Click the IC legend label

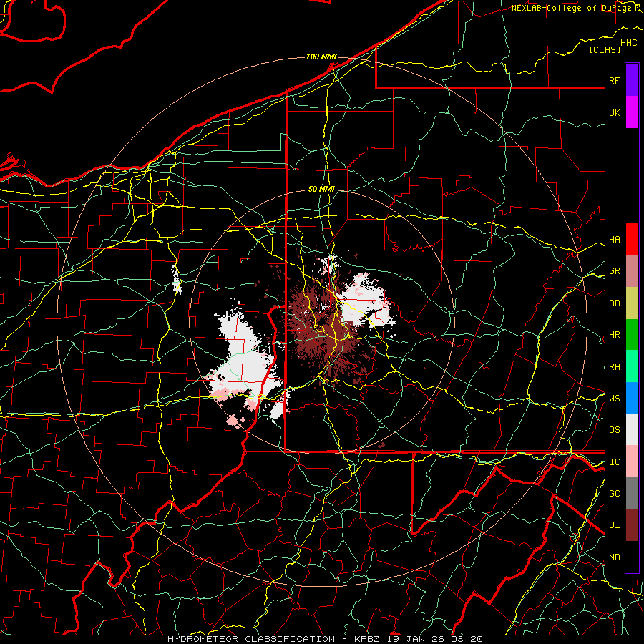click(614, 462)
